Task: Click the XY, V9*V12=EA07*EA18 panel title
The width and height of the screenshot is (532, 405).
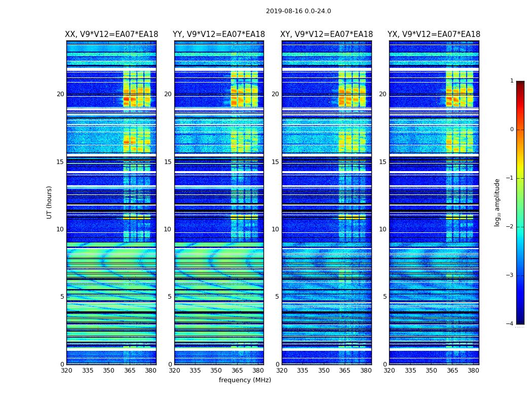Action: [326, 34]
